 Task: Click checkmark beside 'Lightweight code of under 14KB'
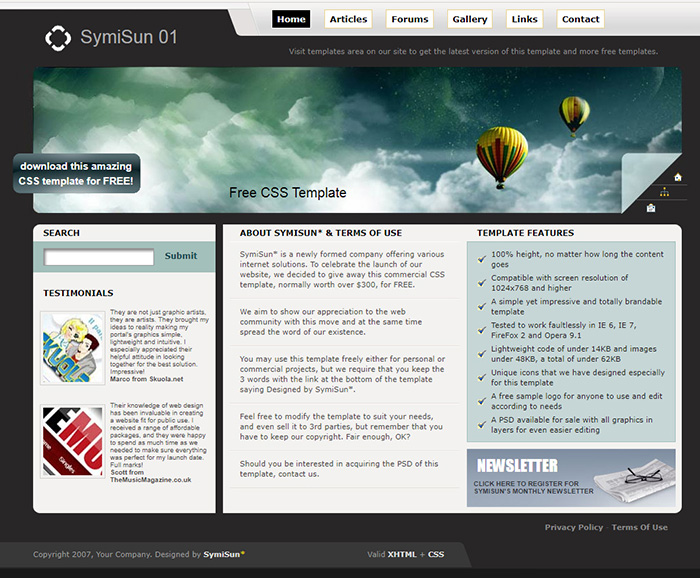481,354
